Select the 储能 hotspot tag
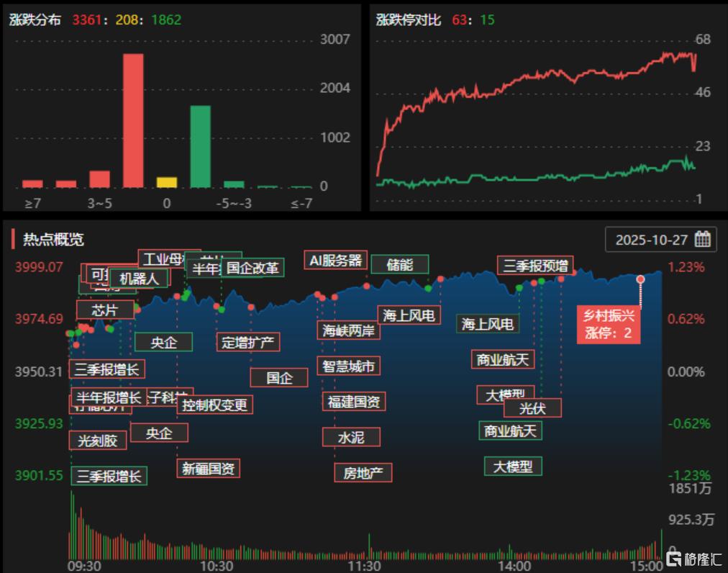 [400, 265]
